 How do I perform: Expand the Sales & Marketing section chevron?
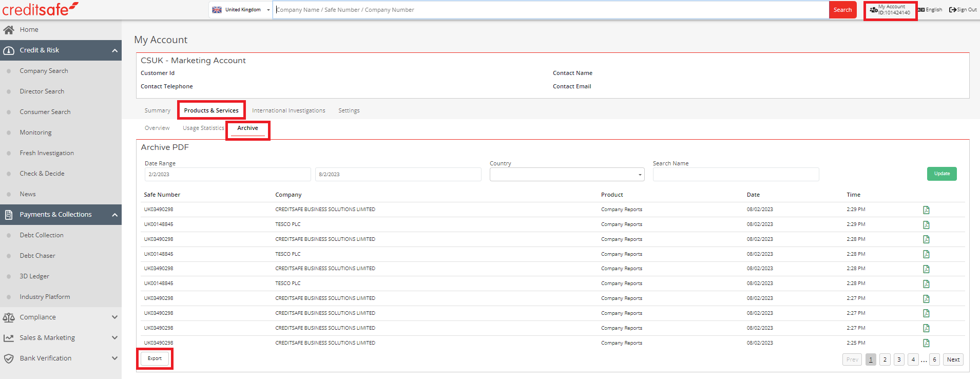click(x=114, y=338)
